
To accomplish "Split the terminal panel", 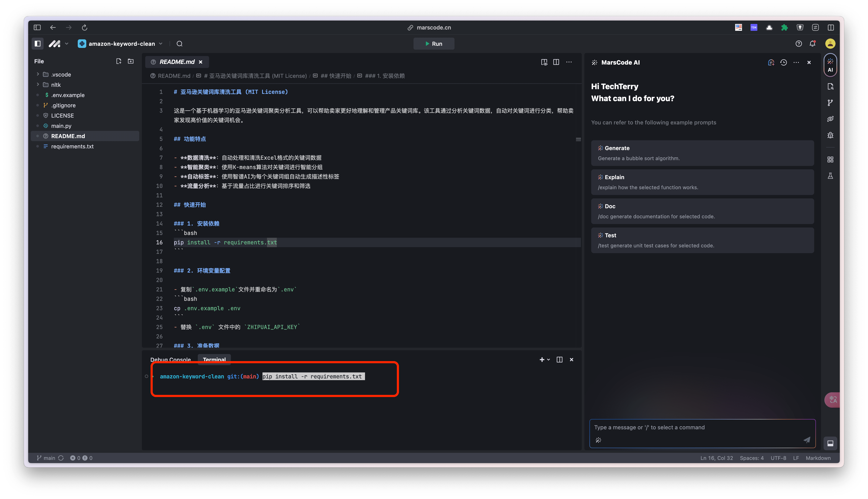I will point(560,360).
